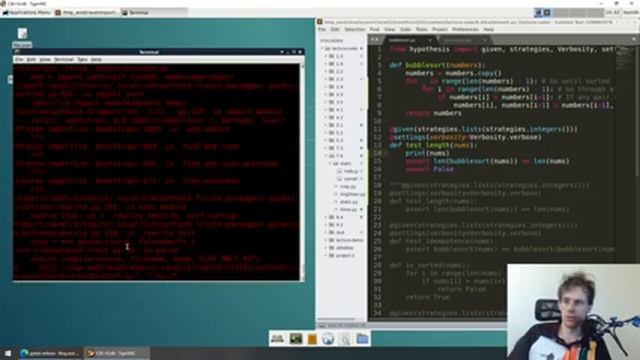Switch to the second workspace in top panel
The image size is (640, 360).
click(560, 13)
